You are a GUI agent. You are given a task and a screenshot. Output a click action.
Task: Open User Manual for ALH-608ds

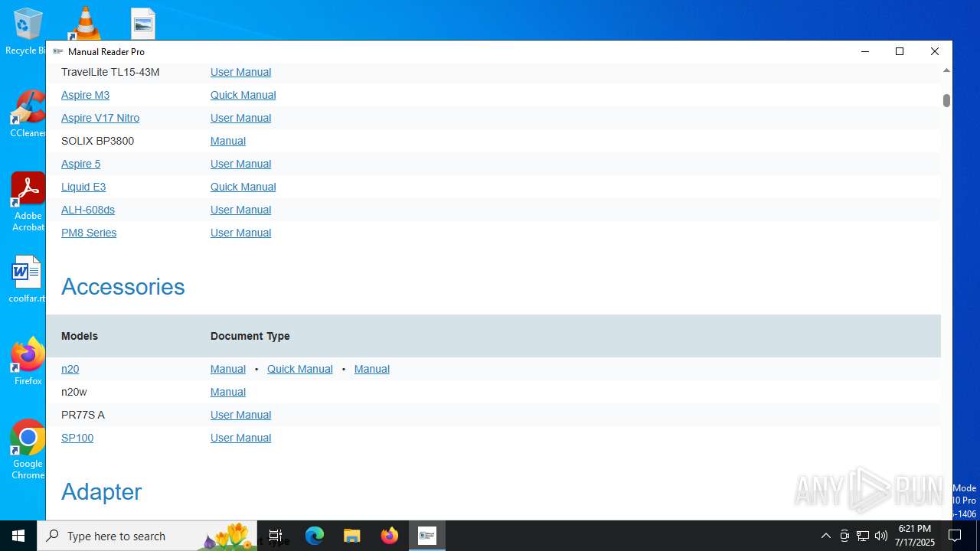click(x=240, y=210)
